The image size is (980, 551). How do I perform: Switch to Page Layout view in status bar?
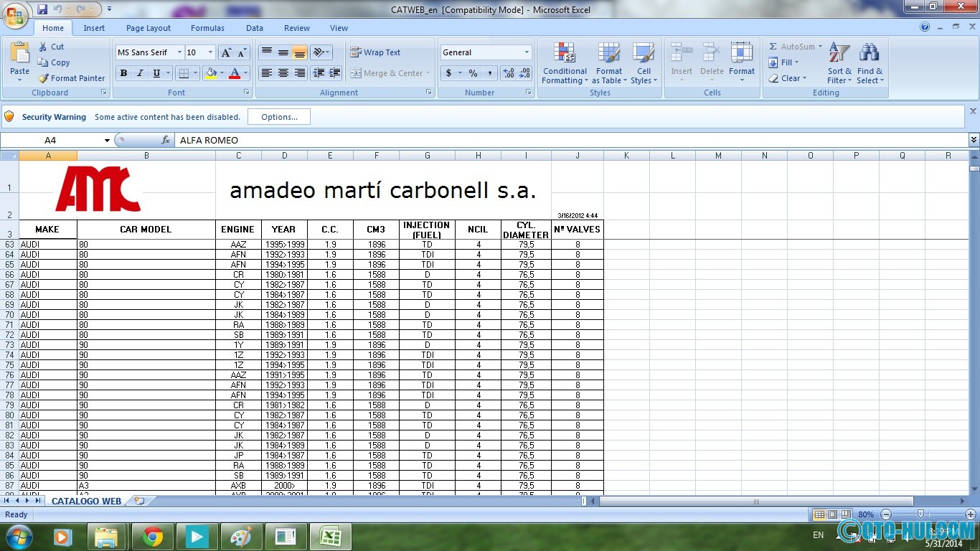(832, 514)
